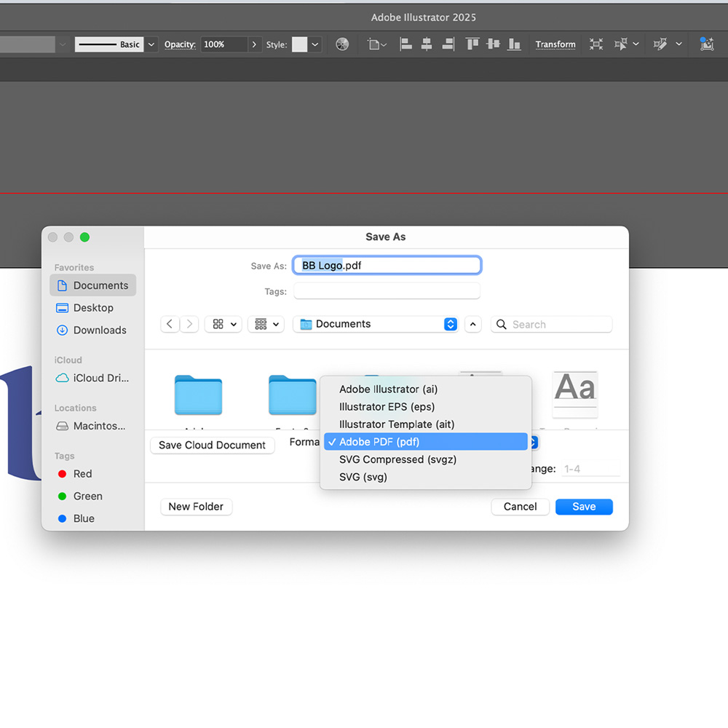Click the Opacity 100% value field
This screenshot has height=728, width=728.
pos(223,44)
